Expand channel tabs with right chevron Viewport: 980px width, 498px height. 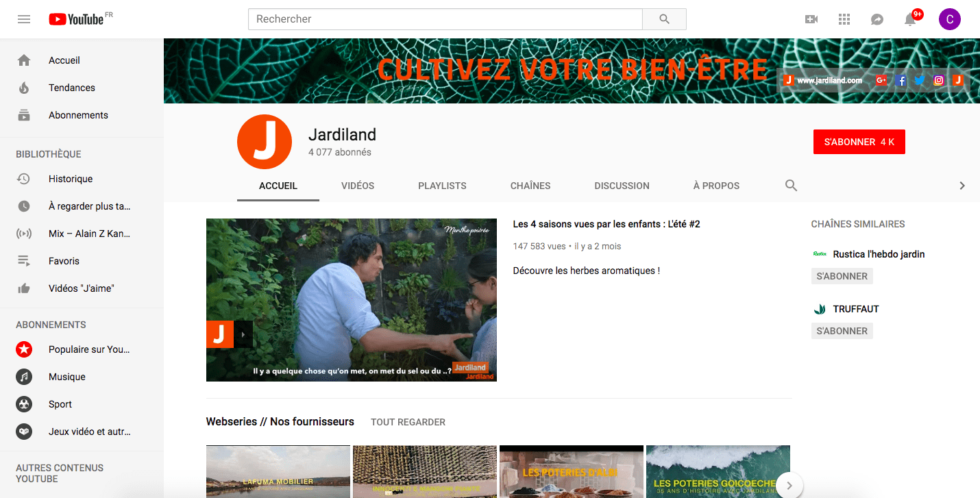point(962,186)
